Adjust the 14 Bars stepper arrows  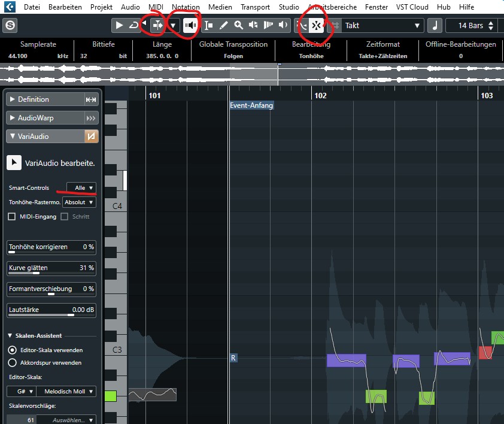click(491, 25)
